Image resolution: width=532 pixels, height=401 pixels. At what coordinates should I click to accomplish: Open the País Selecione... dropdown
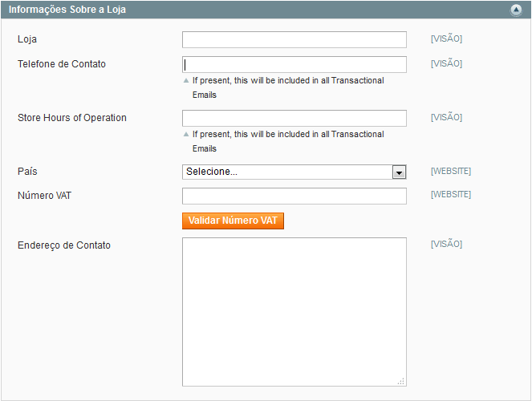click(x=294, y=172)
